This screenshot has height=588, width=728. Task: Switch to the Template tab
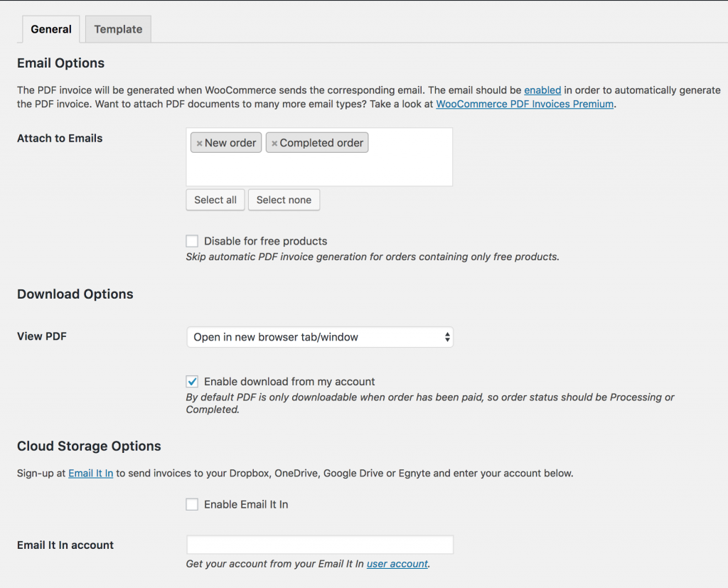[118, 29]
